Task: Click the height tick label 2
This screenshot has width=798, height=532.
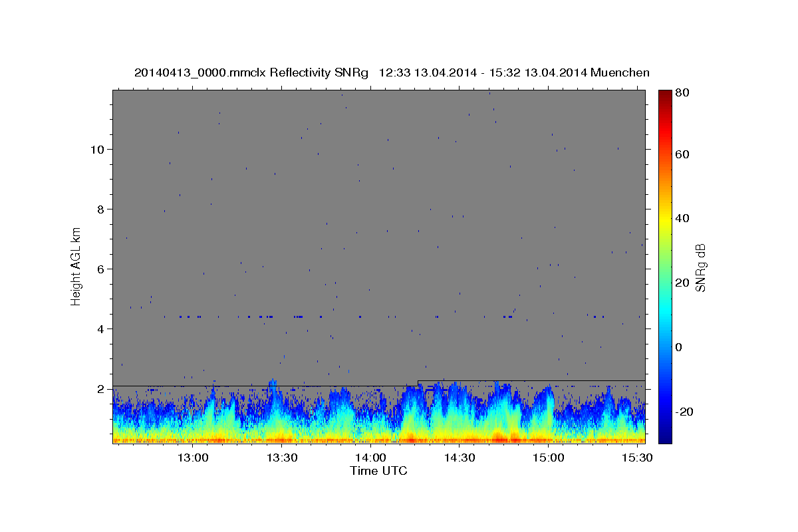Action: 101,389
